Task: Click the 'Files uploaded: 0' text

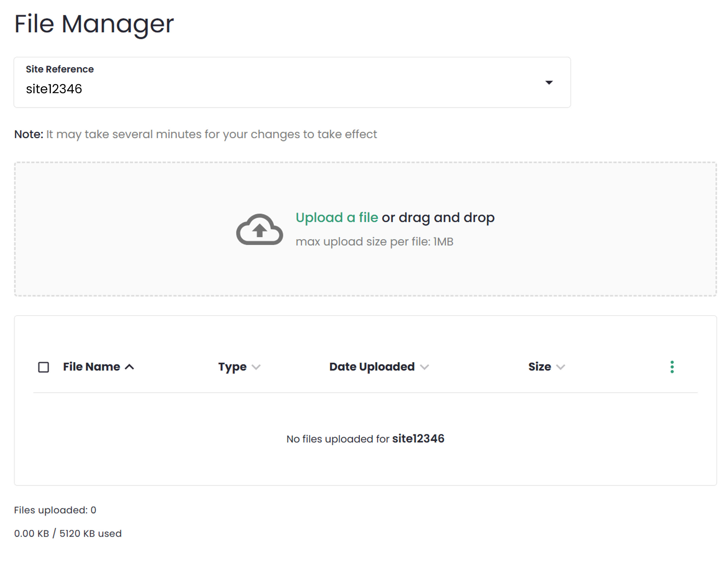Action: click(x=55, y=510)
